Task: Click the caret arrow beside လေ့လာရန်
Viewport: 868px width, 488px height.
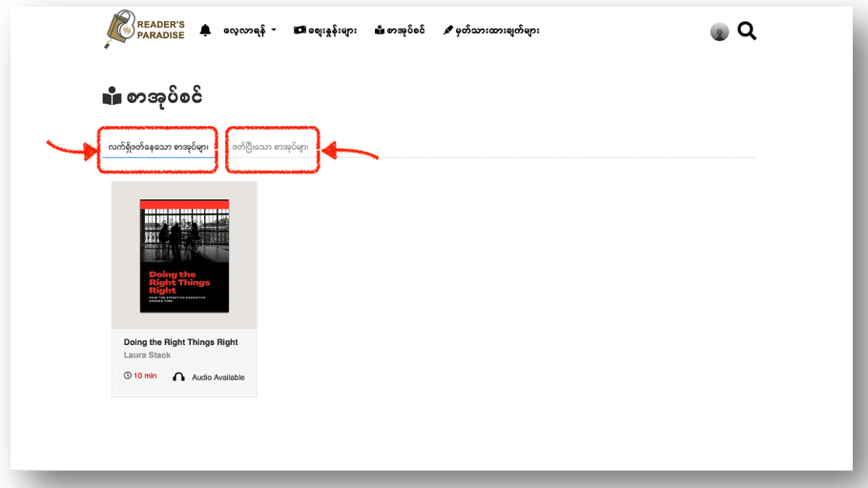Action: tap(274, 30)
